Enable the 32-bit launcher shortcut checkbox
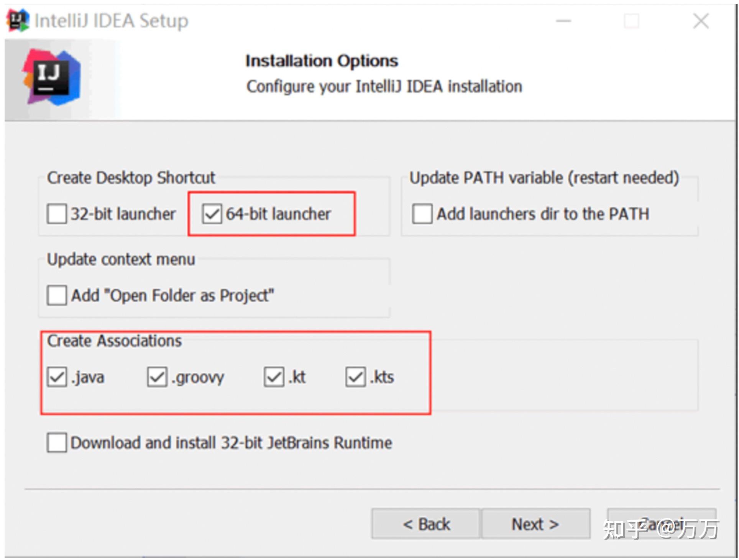This screenshot has width=739, height=560. click(57, 214)
